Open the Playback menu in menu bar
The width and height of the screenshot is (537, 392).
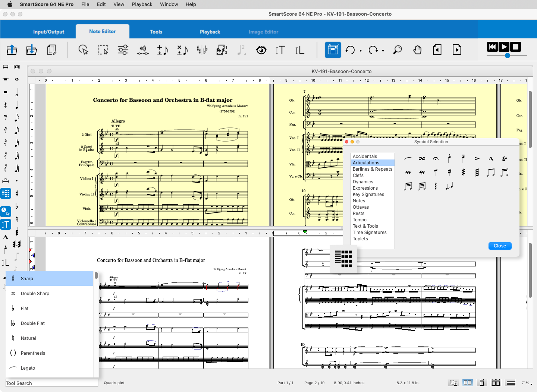click(142, 4)
